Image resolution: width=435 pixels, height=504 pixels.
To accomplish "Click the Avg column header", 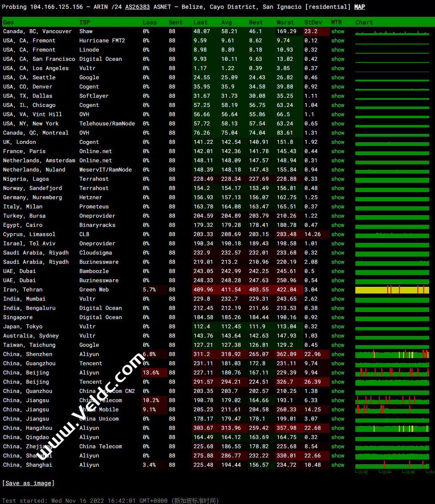I will 227,22.
